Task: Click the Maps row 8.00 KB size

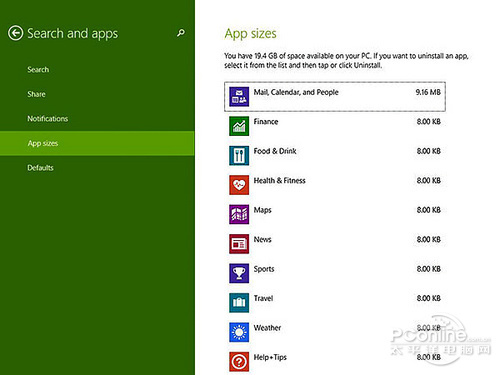Action: point(429,210)
